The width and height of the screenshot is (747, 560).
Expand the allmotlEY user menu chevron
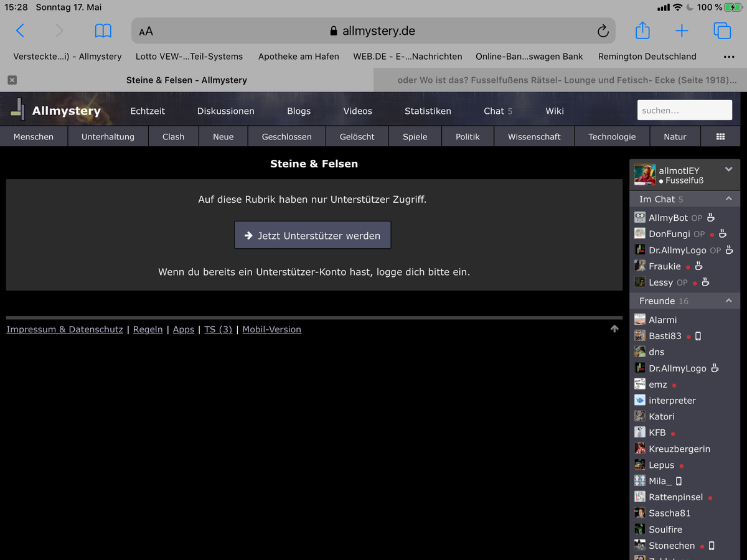pyautogui.click(x=729, y=169)
